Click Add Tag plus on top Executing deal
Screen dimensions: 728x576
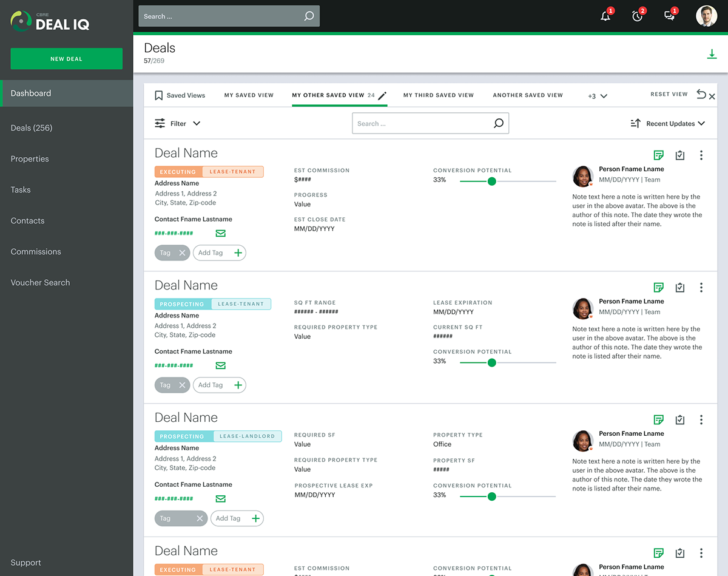click(238, 253)
